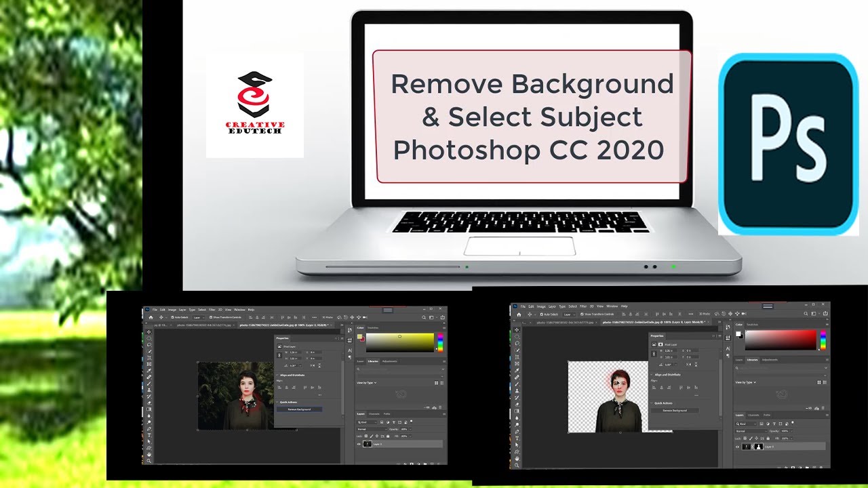868x488 pixels.
Task: Toggle Show Transform Controls in left Photoshop window
Action: pyautogui.click(x=211, y=317)
